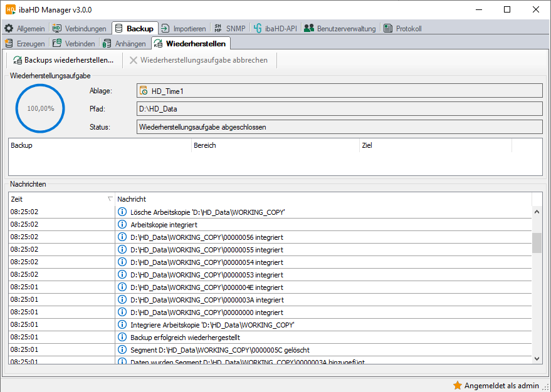This screenshot has height=392, width=551.
Task: Click the HD_Time1 store icon
Action: pyautogui.click(x=144, y=91)
